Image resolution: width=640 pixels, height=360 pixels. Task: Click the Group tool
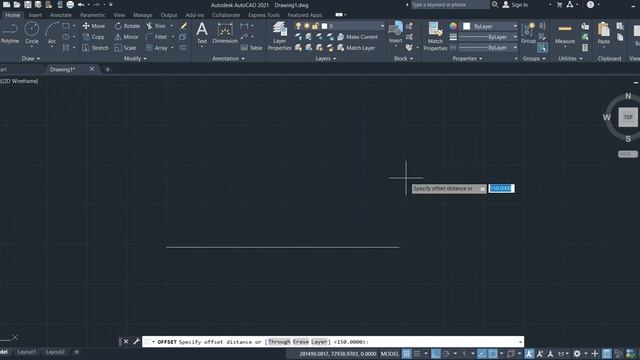point(528,33)
